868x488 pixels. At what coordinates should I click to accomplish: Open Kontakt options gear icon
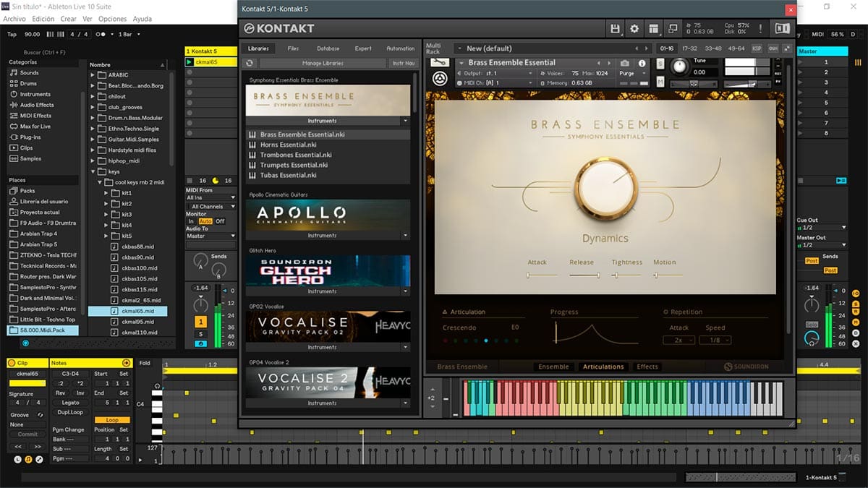[634, 28]
